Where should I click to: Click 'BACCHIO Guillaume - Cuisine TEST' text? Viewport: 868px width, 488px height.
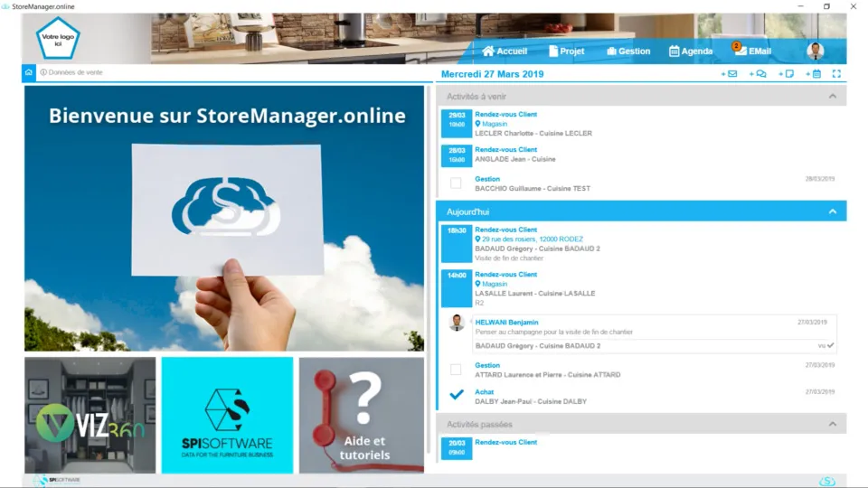[533, 189]
